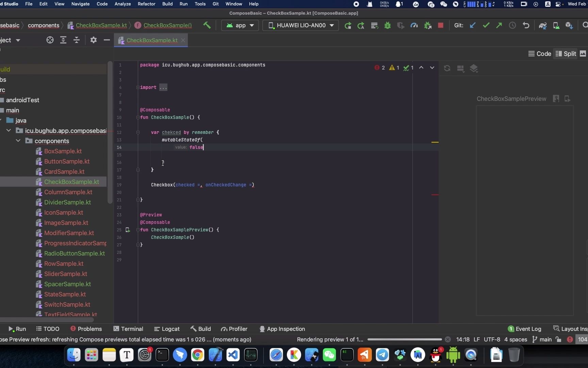Switch editor to Split mode
This screenshot has width=588, height=368.
(x=566, y=53)
